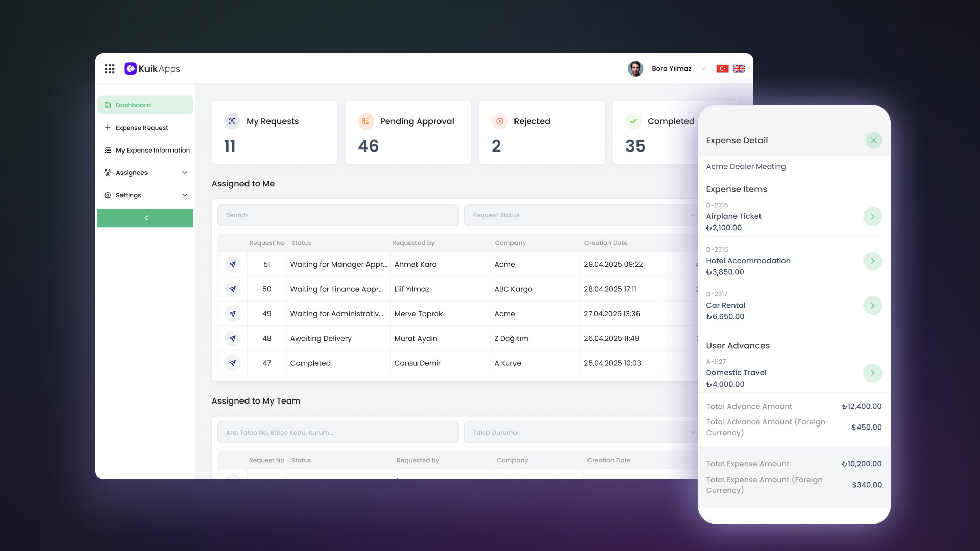The height and width of the screenshot is (551, 980).
Task: Open Domestic Travel advance arrow
Action: (872, 373)
